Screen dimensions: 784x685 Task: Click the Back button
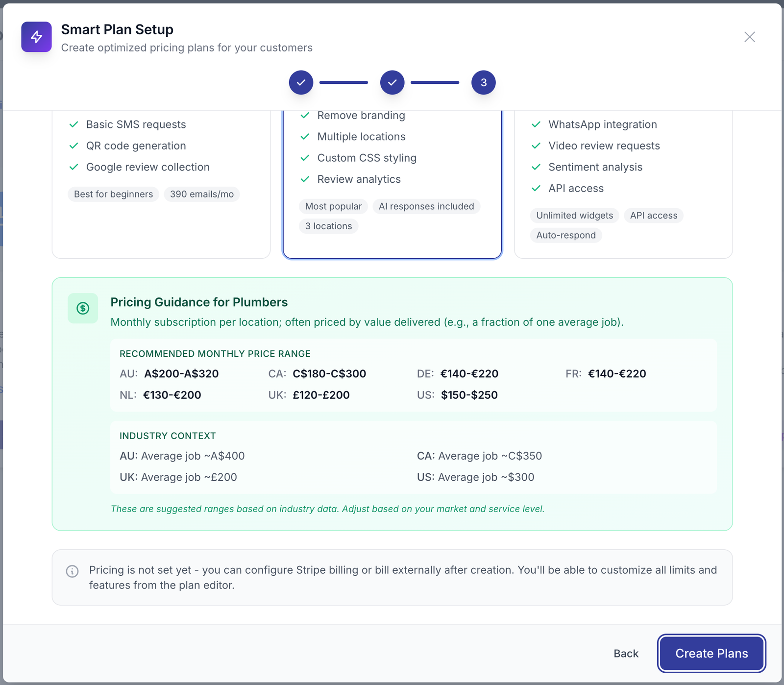[626, 653]
